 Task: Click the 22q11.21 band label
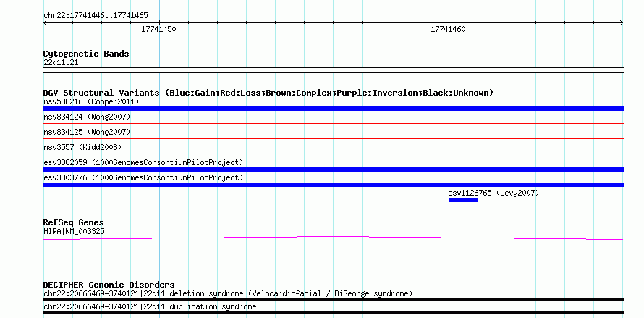tap(61, 63)
